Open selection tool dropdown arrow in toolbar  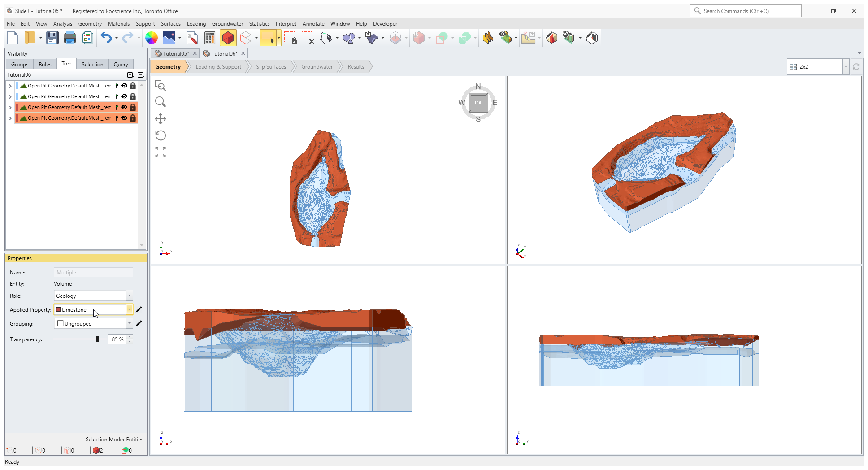tap(279, 38)
